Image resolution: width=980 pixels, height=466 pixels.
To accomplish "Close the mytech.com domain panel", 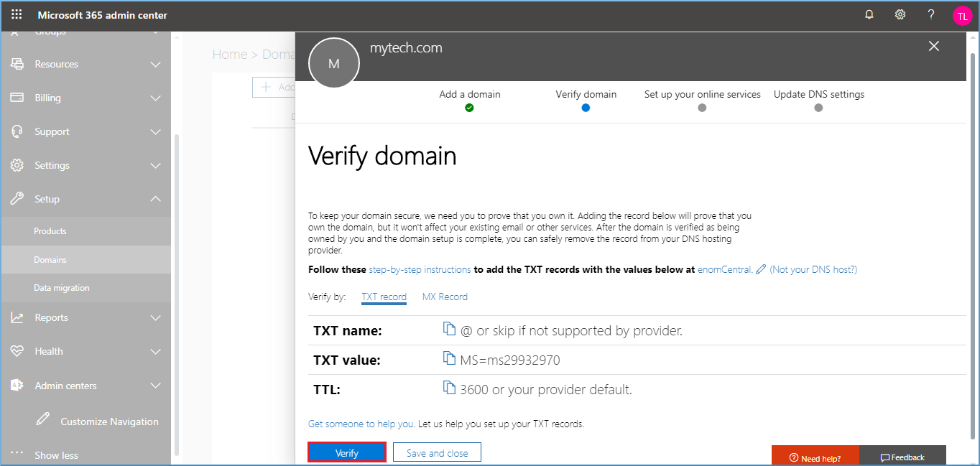I will coord(934,46).
